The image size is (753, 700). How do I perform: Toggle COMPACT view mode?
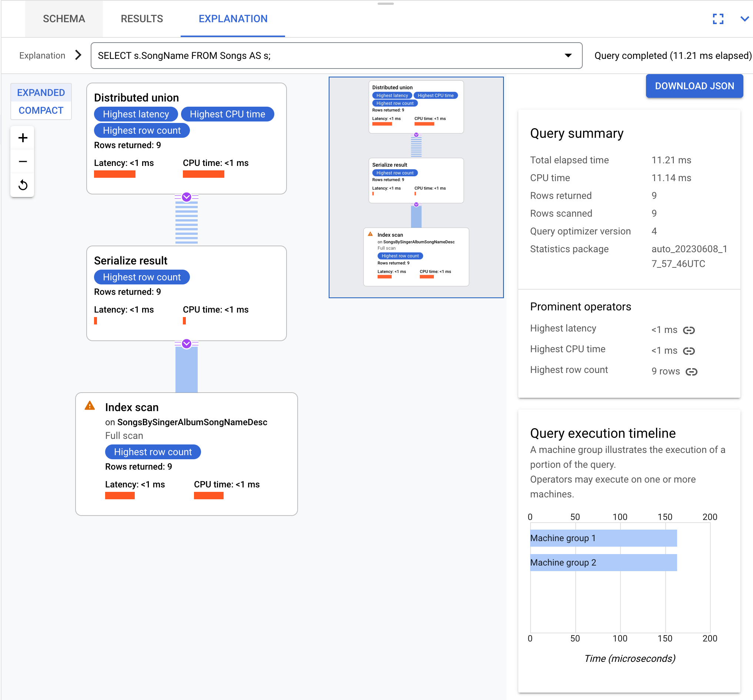coord(41,110)
